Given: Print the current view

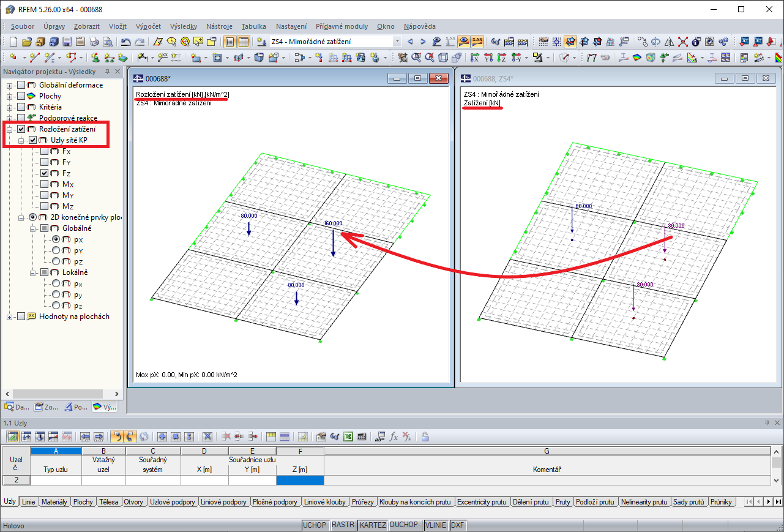Looking at the screenshot, I should tap(94, 42).
